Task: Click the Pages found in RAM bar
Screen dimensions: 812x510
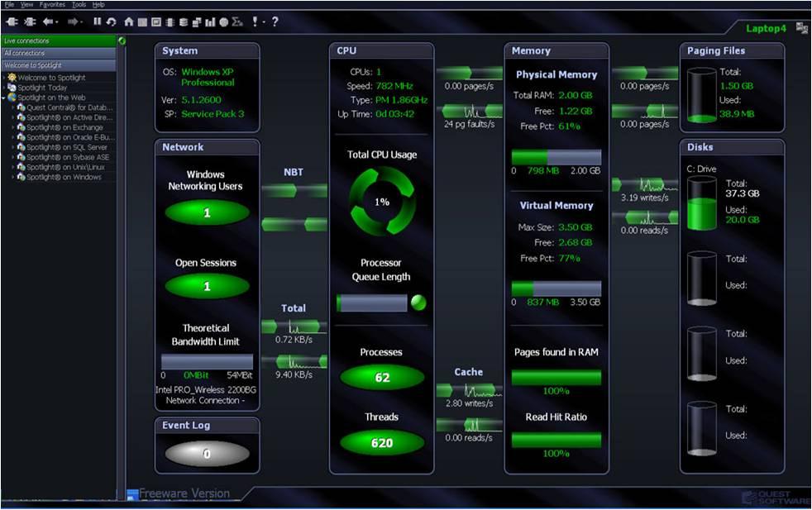Action: 556,378
